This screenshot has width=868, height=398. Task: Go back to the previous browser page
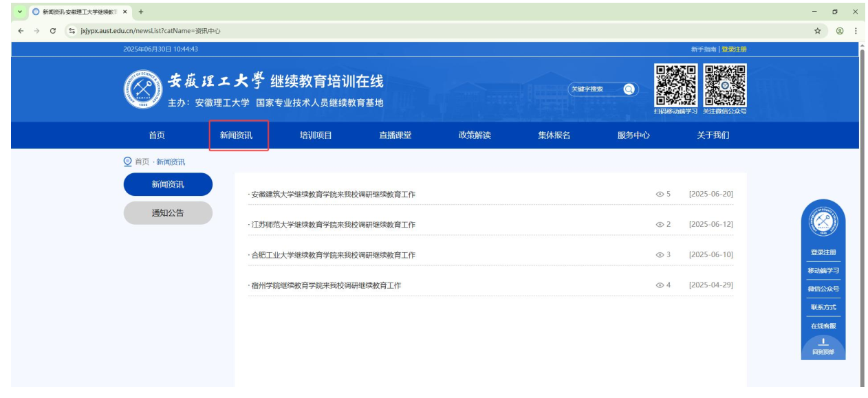(21, 31)
